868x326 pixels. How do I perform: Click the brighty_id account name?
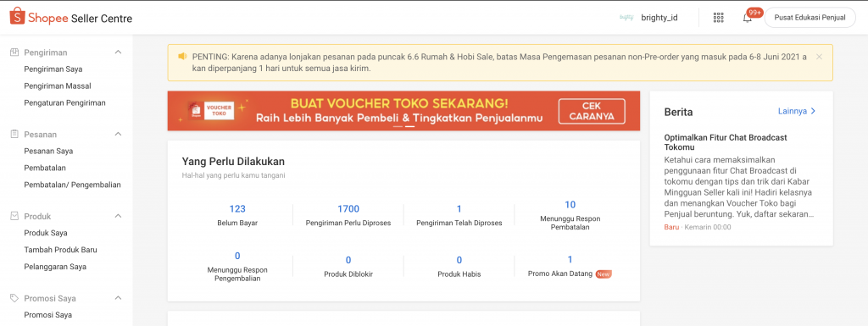click(x=659, y=18)
